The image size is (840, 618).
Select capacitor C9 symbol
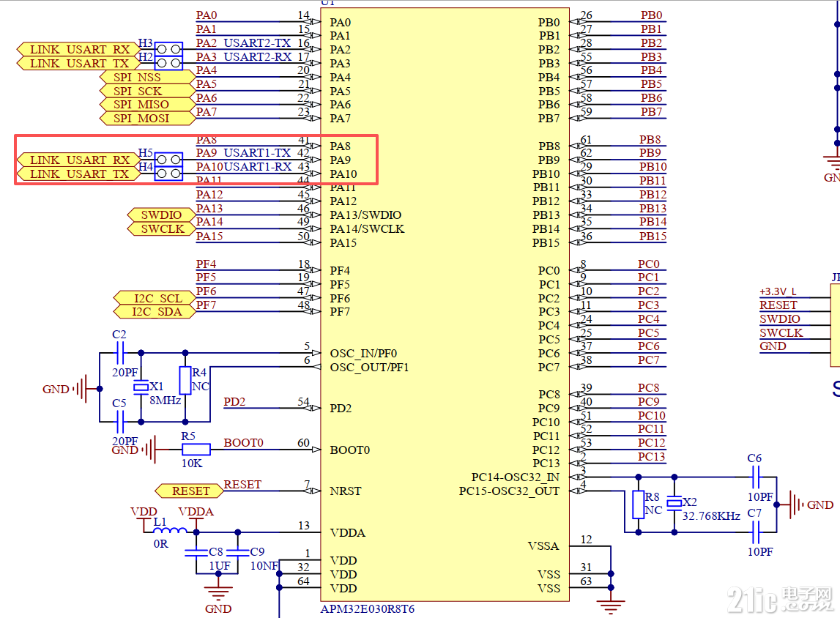pyautogui.click(x=238, y=552)
